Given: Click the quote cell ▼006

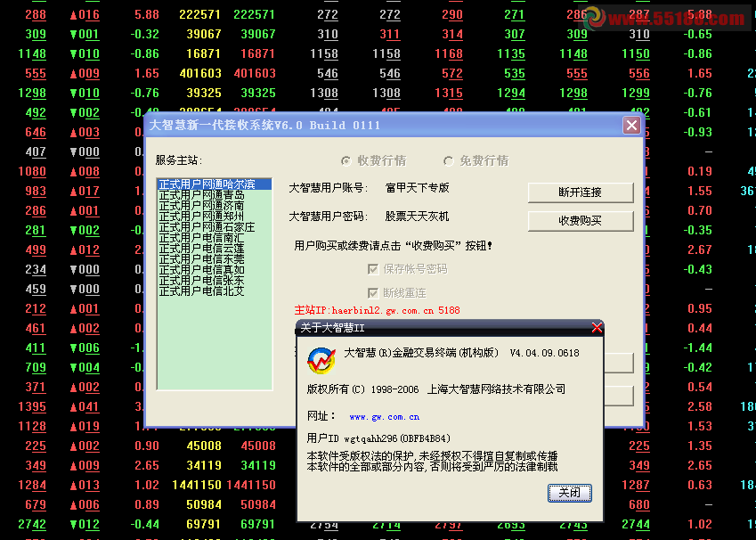Looking at the screenshot, I should tap(85, 348).
